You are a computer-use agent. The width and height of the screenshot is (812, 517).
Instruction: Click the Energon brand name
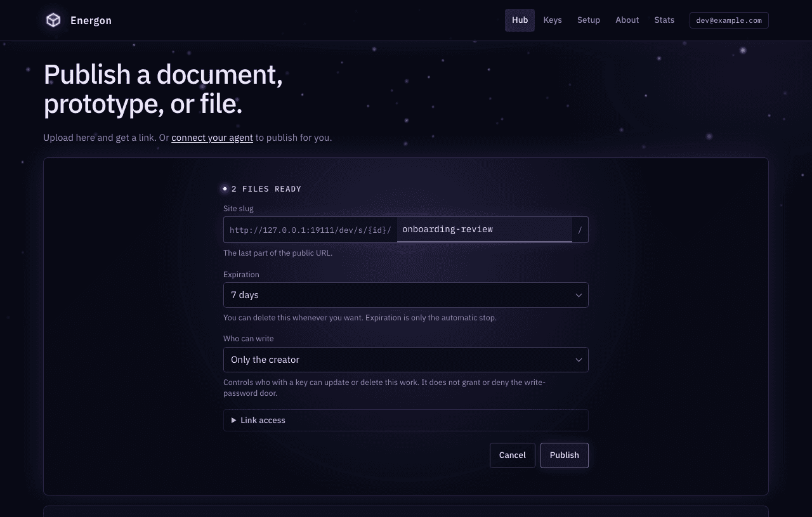point(91,20)
